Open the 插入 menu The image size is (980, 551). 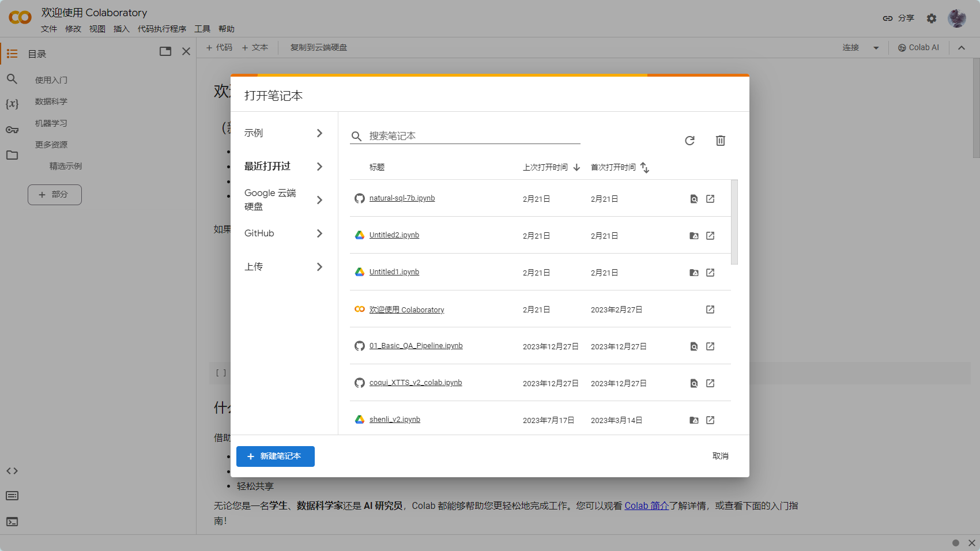(122, 29)
